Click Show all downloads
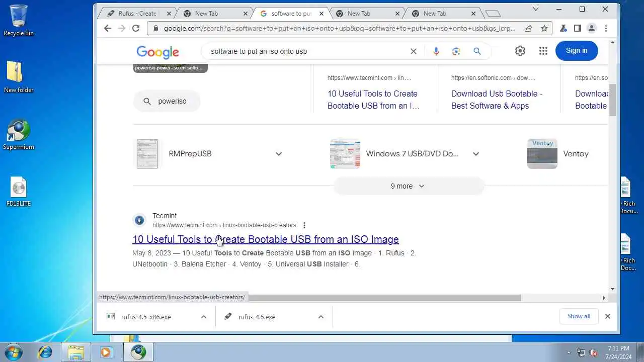The width and height of the screenshot is (644, 362). coord(579,316)
